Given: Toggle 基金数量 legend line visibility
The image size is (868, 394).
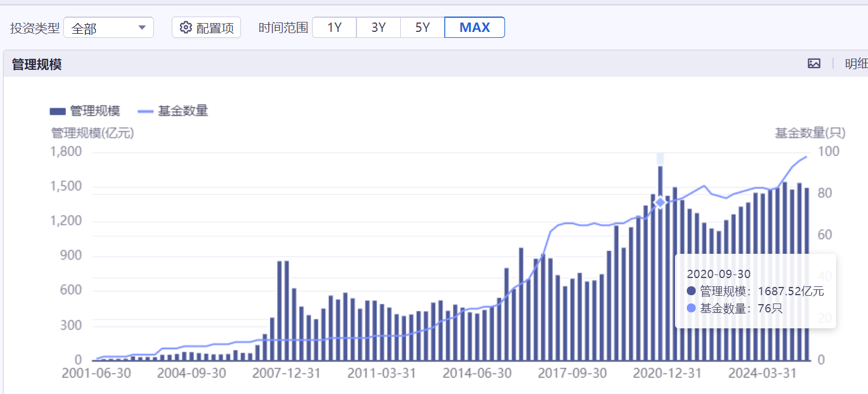Looking at the screenshot, I should click(x=172, y=111).
